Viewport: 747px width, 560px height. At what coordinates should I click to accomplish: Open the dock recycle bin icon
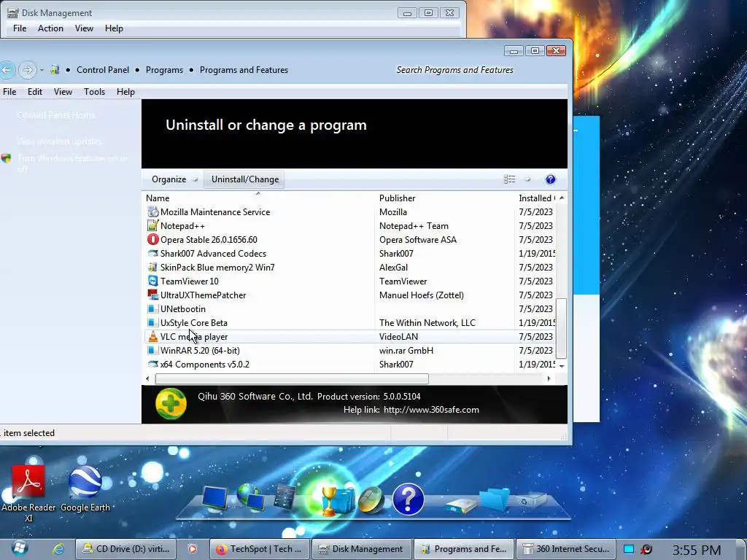[x=530, y=499]
